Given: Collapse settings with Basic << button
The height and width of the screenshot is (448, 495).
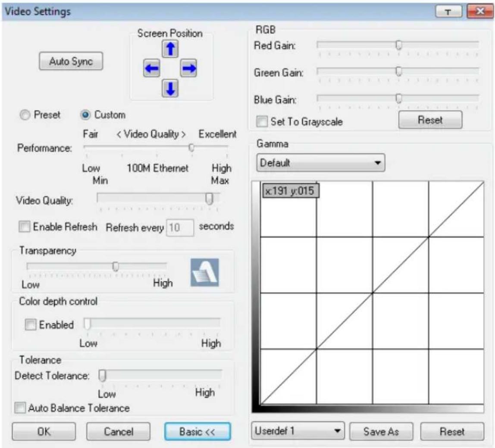Looking at the screenshot, I should pos(197,432).
